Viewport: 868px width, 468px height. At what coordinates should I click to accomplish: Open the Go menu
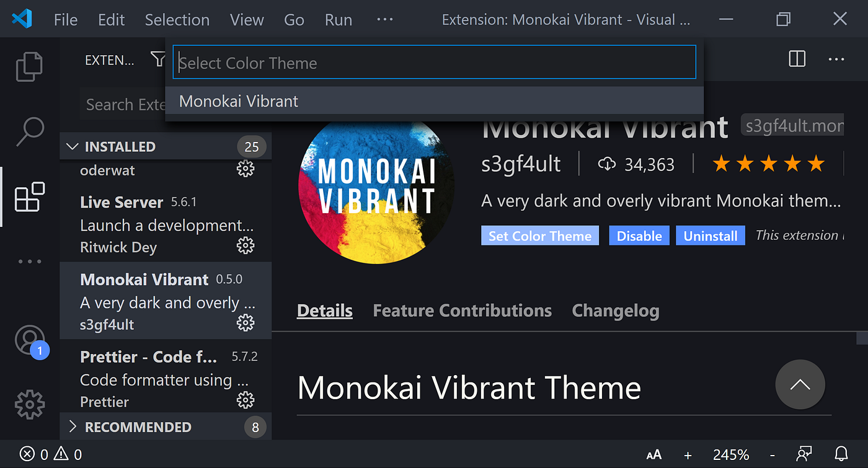click(294, 20)
